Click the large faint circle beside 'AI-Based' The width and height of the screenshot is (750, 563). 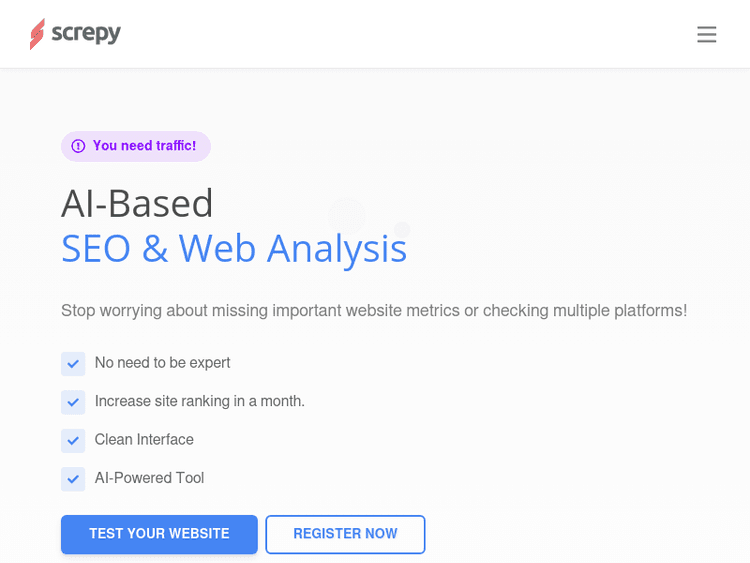[347, 214]
